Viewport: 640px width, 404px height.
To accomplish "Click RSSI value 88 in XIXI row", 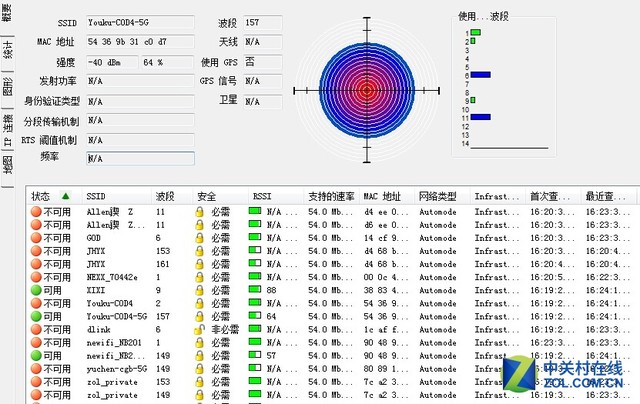I will [271, 290].
